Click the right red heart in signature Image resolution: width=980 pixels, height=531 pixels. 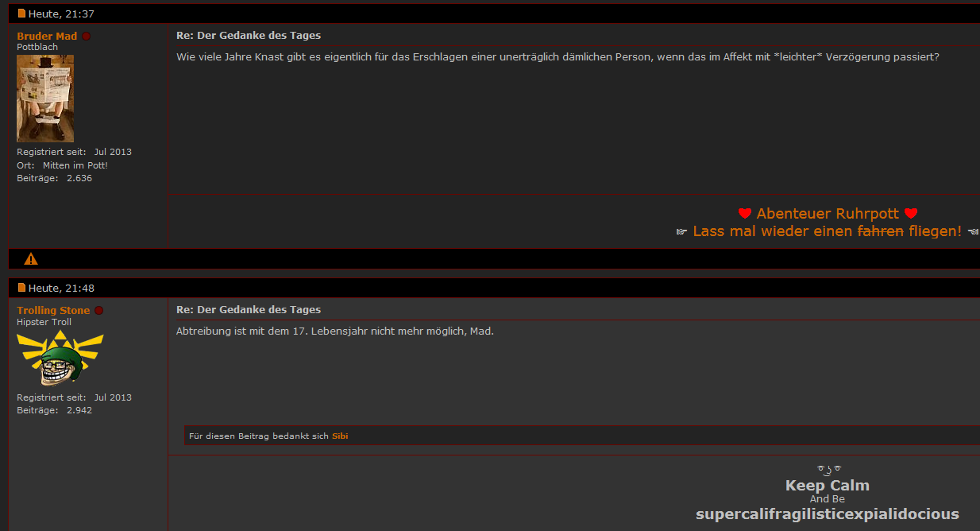911,213
